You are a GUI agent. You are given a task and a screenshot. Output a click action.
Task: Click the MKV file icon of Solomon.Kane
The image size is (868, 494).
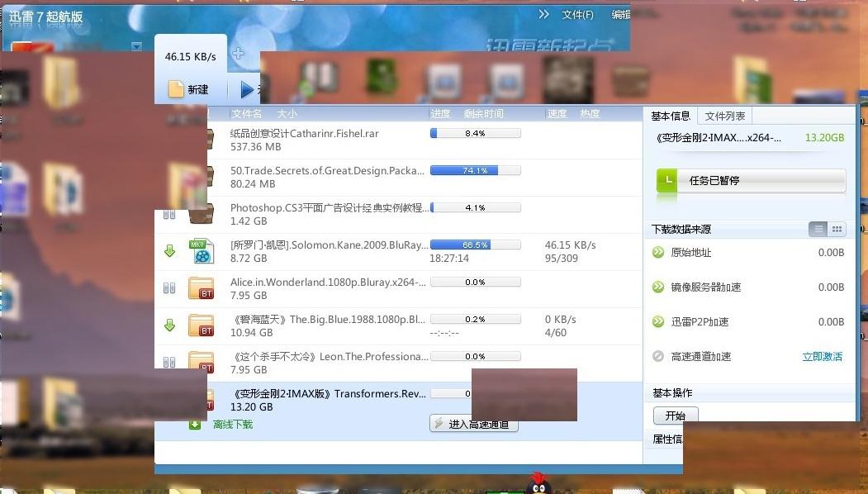click(201, 251)
